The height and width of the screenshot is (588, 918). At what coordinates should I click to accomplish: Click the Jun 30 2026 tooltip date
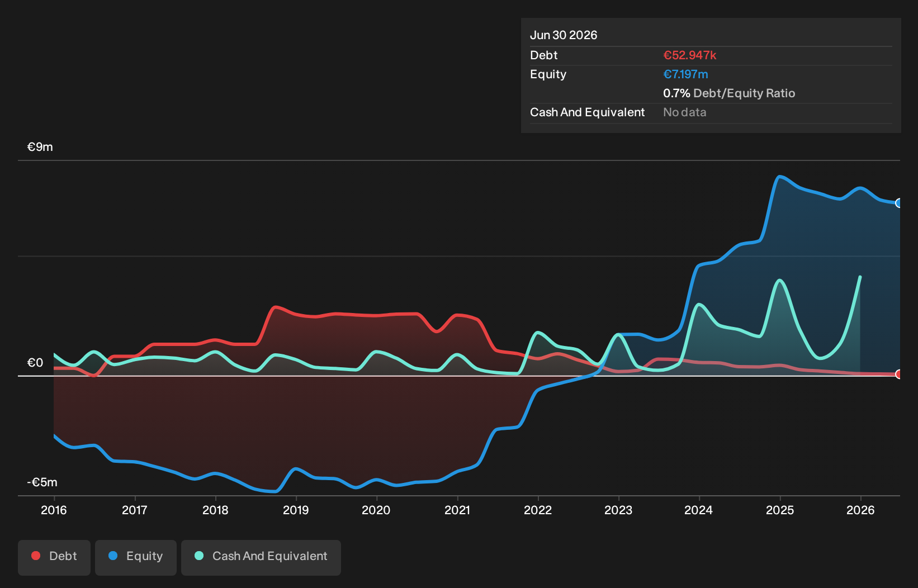pos(564,35)
